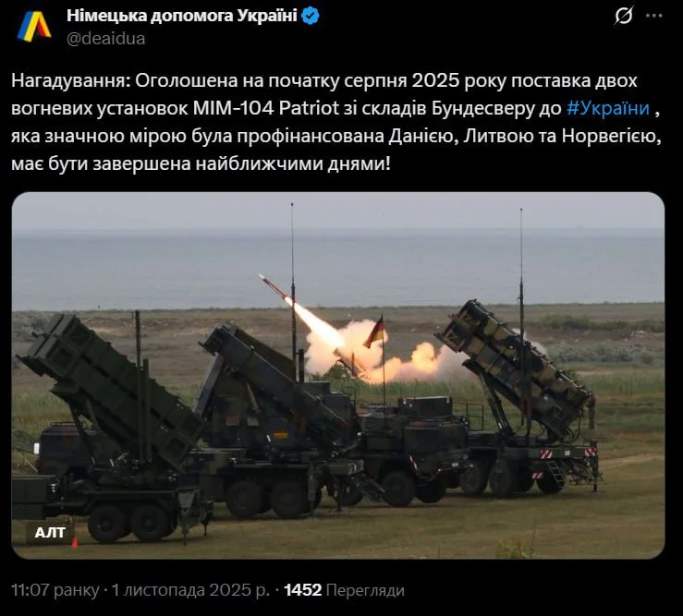Follow the #України hashtag link

point(608,108)
